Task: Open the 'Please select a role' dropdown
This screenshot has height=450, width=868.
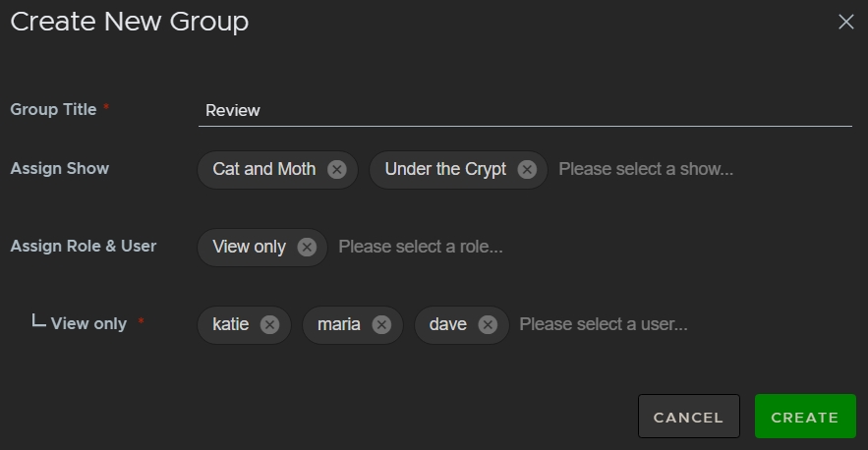Action: 421,247
